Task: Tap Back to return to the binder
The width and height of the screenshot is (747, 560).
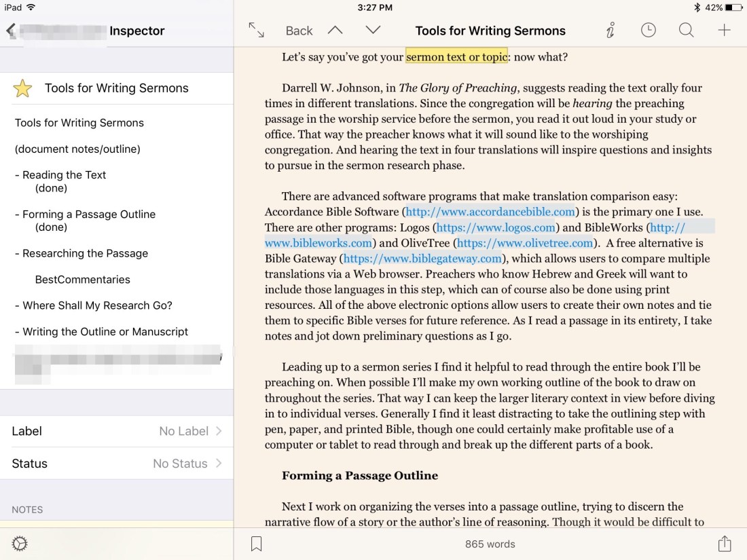Action: pyautogui.click(x=298, y=30)
